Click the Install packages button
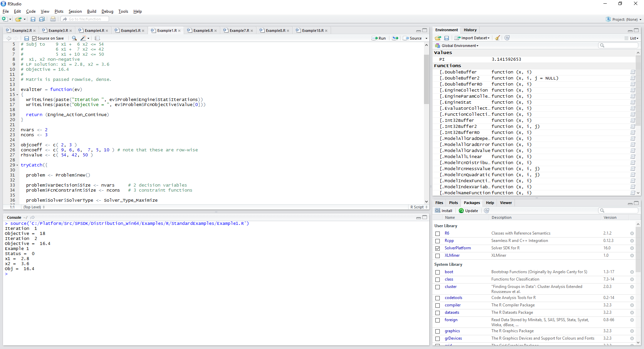644x349 pixels. (444, 211)
